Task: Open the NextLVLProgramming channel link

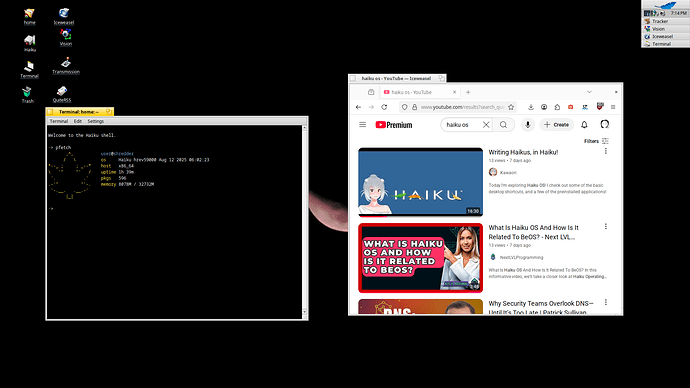Action: (521, 257)
